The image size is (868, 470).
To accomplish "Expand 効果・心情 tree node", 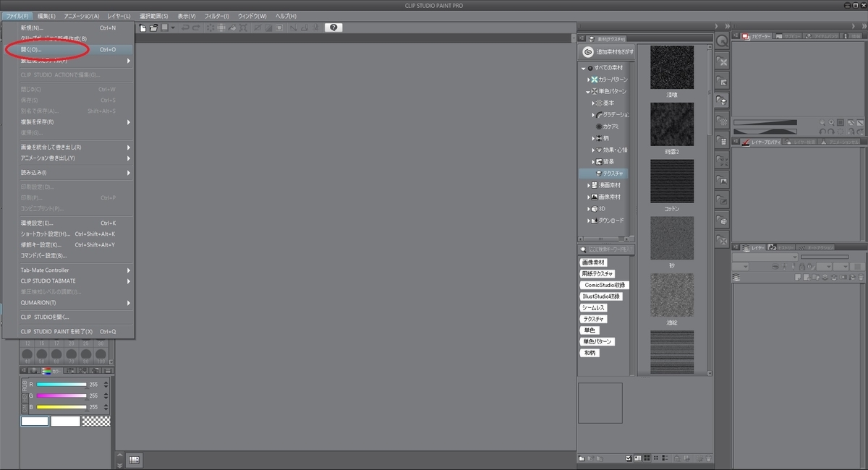I will tap(593, 150).
